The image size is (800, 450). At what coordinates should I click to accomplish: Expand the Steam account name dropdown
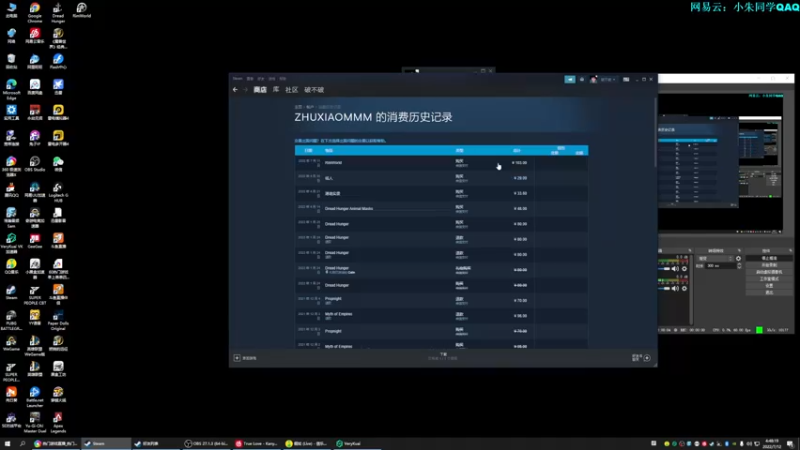pyautogui.click(x=608, y=80)
